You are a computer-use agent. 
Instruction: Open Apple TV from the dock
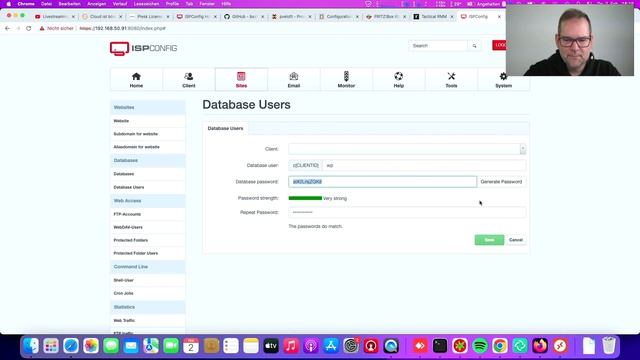click(x=271, y=346)
